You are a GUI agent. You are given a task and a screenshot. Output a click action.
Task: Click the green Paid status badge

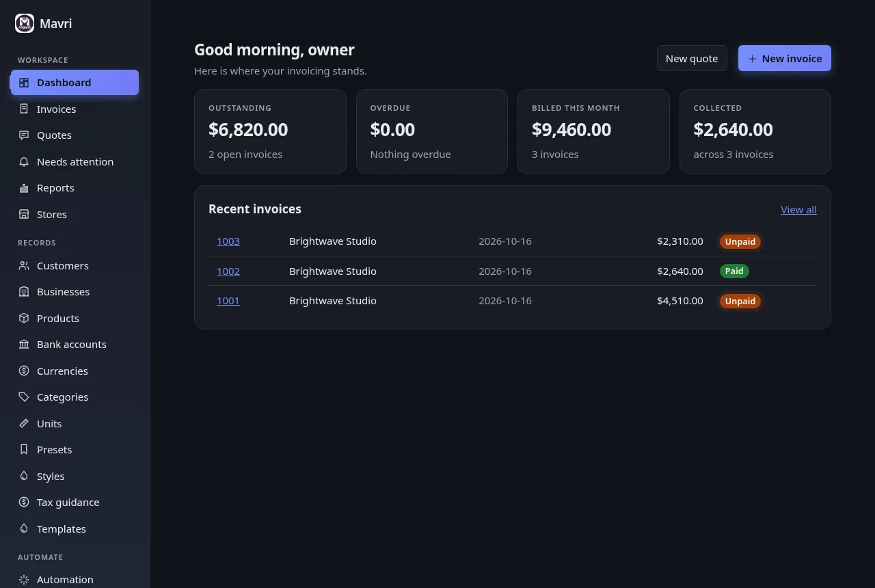click(x=734, y=271)
